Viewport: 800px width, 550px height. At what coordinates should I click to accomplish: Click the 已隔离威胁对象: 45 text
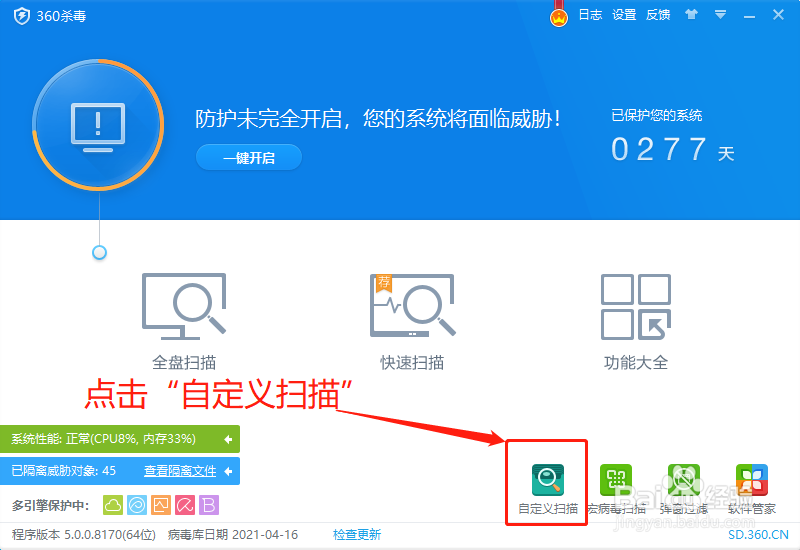pyautogui.click(x=64, y=471)
